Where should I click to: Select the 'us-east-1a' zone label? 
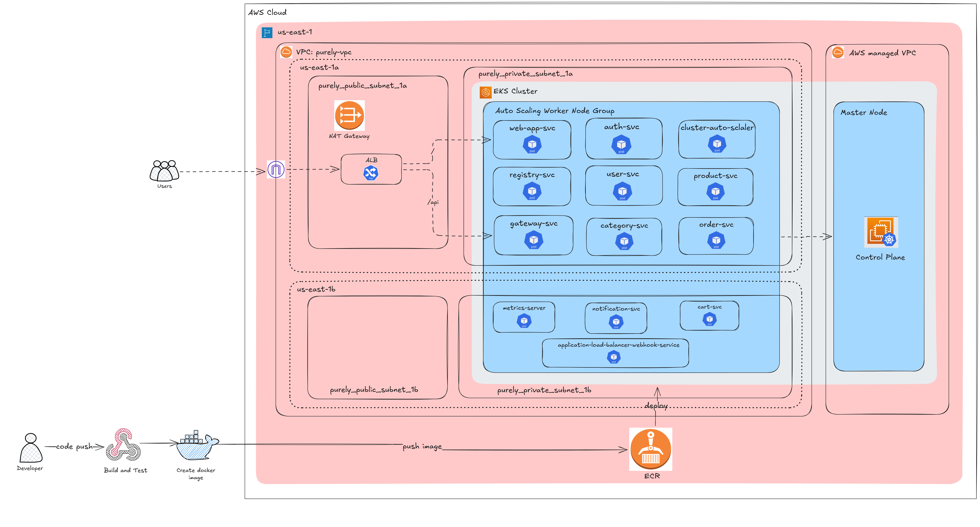point(319,67)
